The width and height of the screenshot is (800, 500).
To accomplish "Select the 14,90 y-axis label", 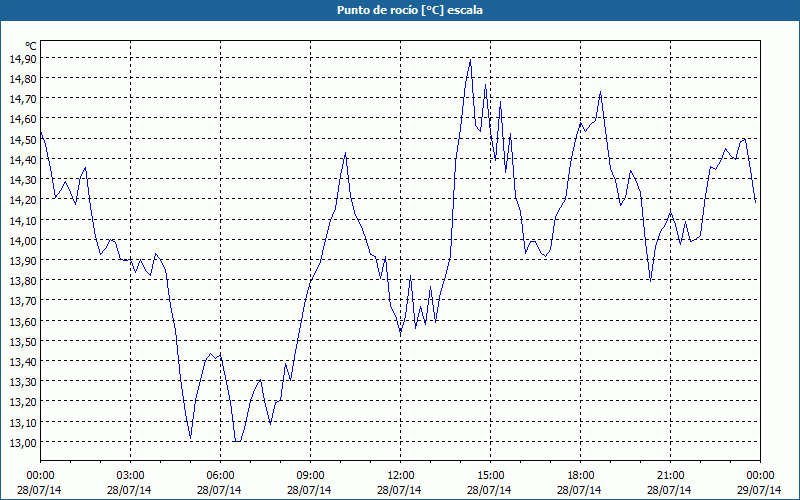I will click(x=23, y=59).
